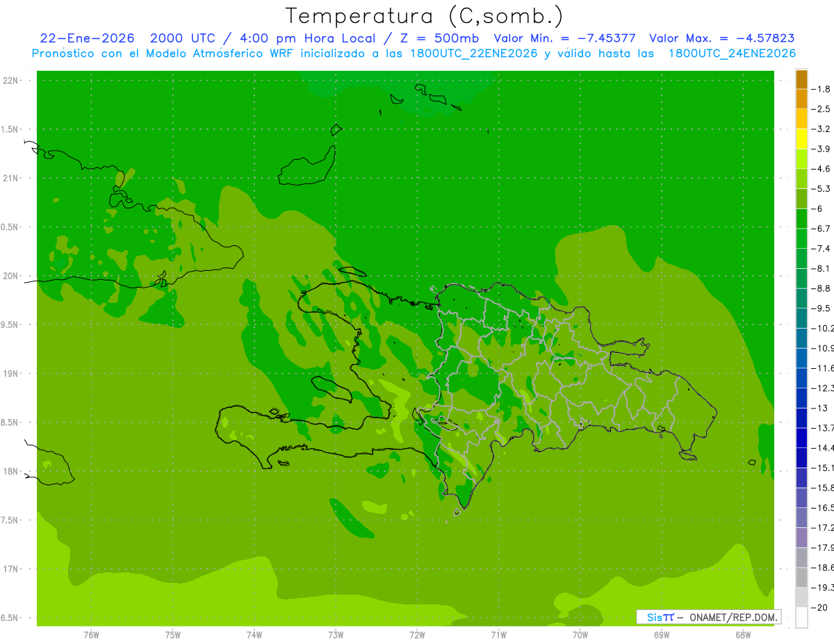Pick the gold swatch between -2.5 and -3.2
Screen dimensions: 834x644
(x=801, y=119)
